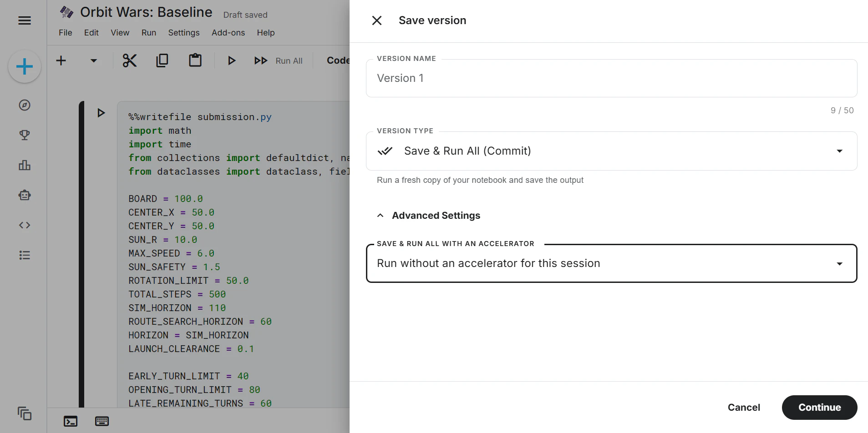This screenshot has width=868, height=433.
Task: Open the Help menu
Action: coord(266,33)
